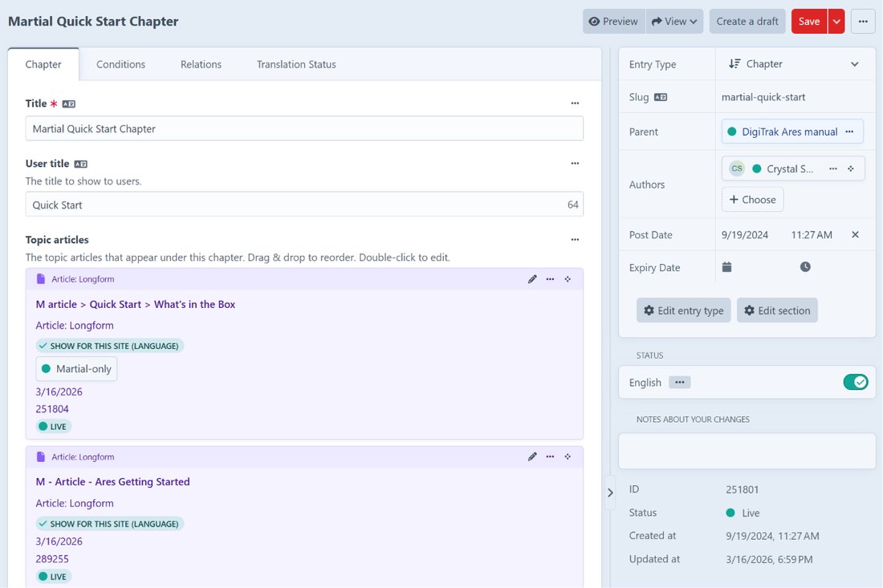
Task: Open the Entry Type Chapter dropdown
Action: coord(793,64)
